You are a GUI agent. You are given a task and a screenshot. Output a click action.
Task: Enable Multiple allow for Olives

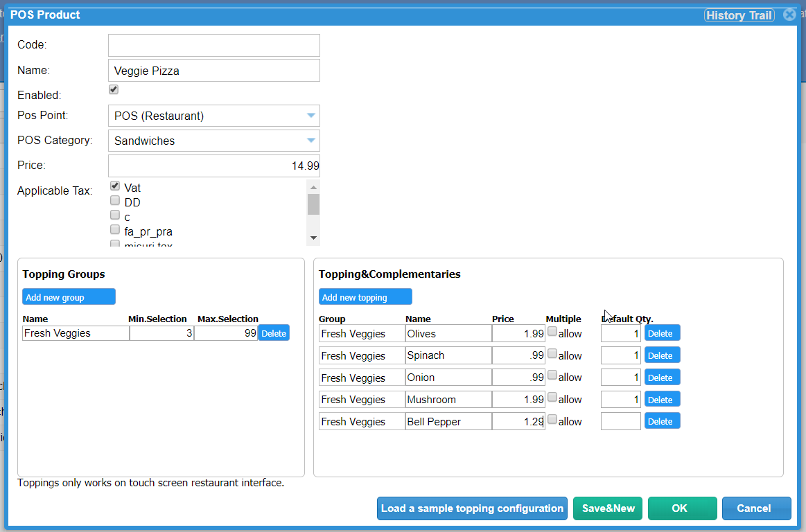tap(552, 332)
